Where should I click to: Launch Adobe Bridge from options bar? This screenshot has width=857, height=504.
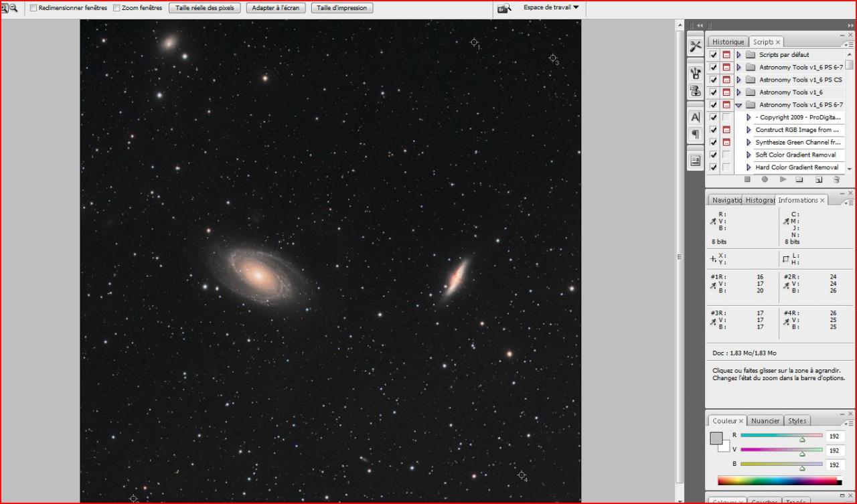coord(504,8)
